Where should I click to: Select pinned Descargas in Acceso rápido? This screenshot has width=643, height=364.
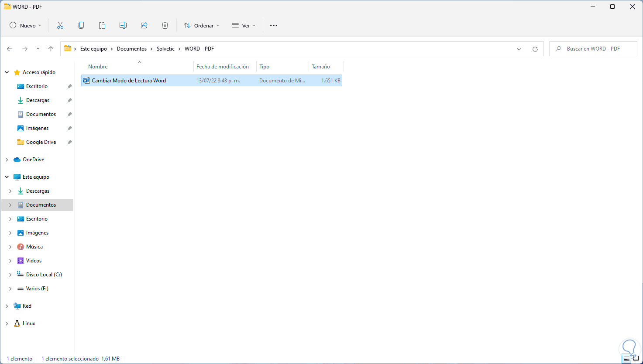(38, 100)
